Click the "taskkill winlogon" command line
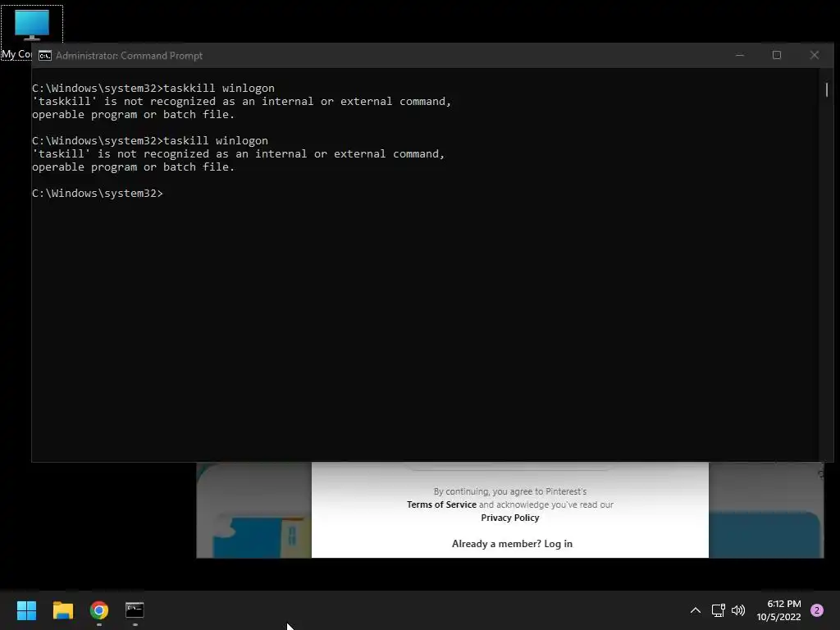Image resolution: width=840 pixels, height=630 pixels. point(153,89)
